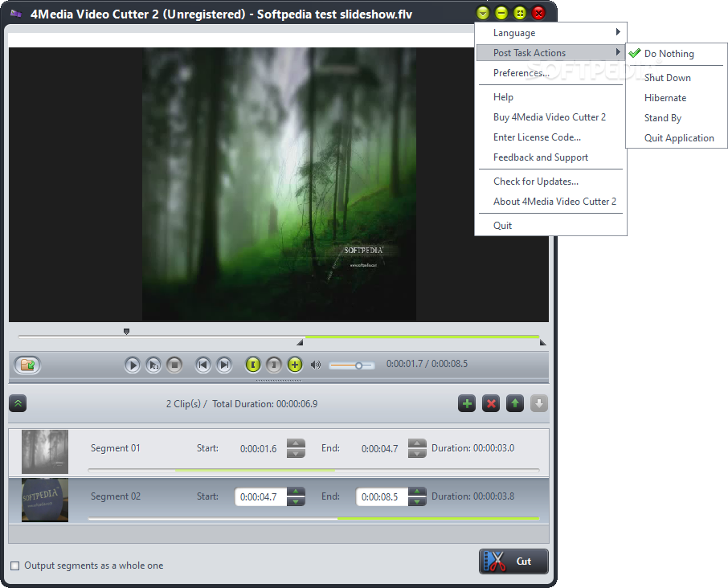Increase the Segment 01 start time
This screenshot has height=588, width=728.
pyautogui.click(x=296, y=443)
